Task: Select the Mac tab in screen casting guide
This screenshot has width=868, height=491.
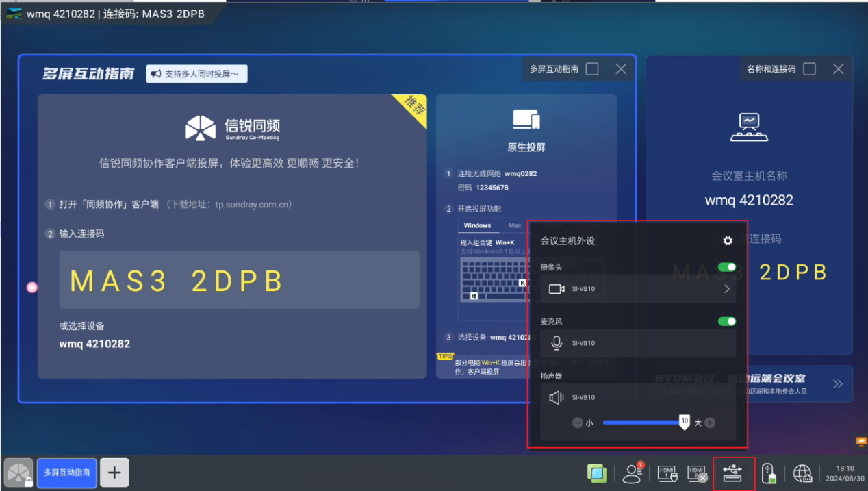Action: click(x=515, y=225)
